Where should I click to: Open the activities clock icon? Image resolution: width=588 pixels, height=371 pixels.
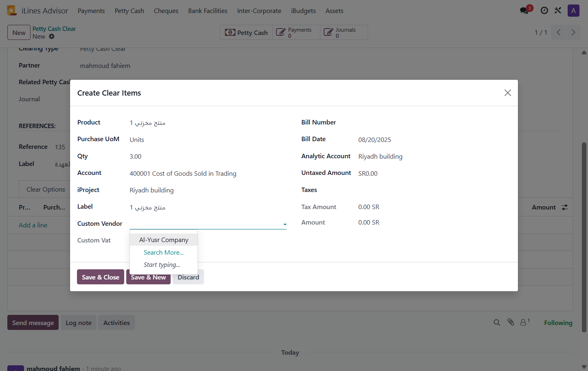click(544, 11)
